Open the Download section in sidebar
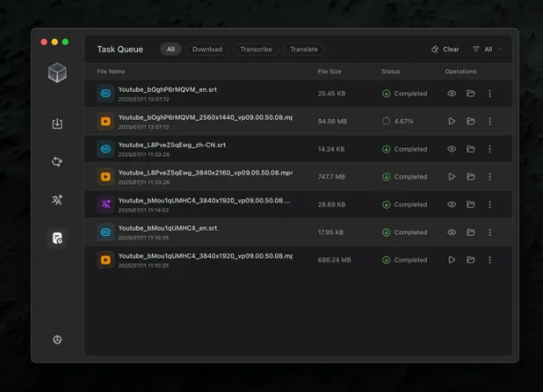This screenshot has width=543, height=392. pos(57,124)
